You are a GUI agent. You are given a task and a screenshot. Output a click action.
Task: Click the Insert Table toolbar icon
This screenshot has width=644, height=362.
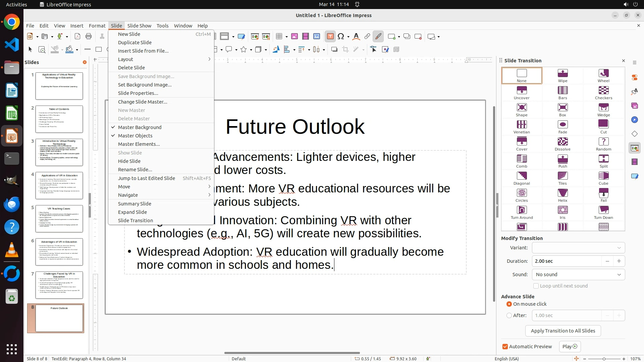pos(279,37)
